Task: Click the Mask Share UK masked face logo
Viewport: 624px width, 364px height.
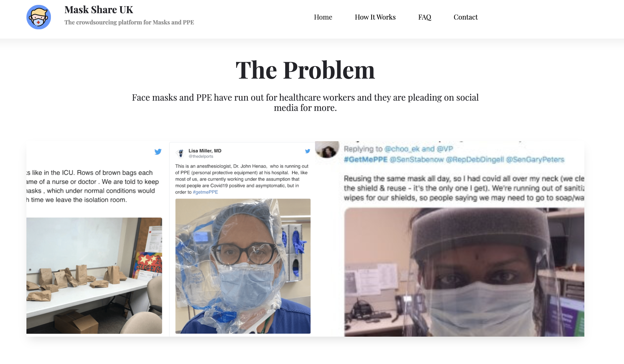Action: click(x=39, y=17)
